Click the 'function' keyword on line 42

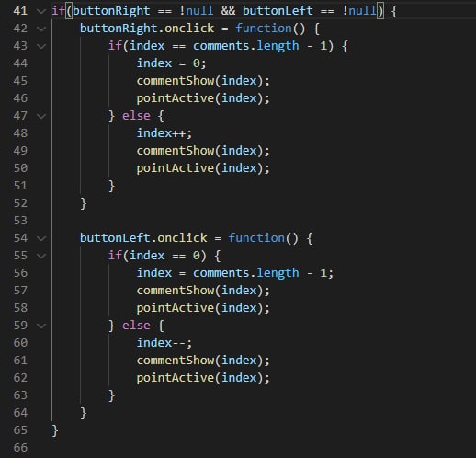click(264, 29)
